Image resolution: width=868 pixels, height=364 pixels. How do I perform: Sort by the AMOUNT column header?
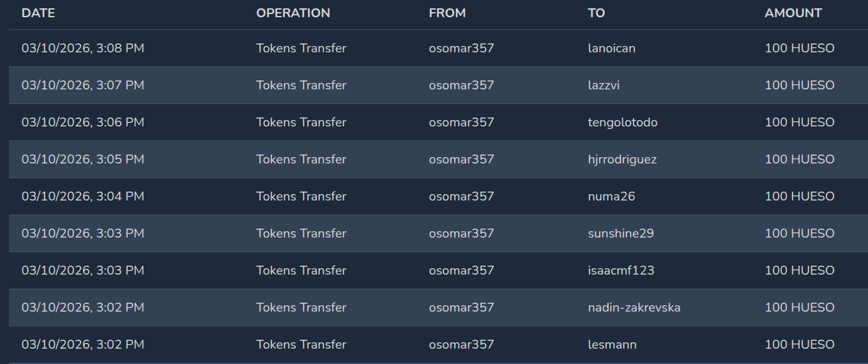tap(793, 13)
